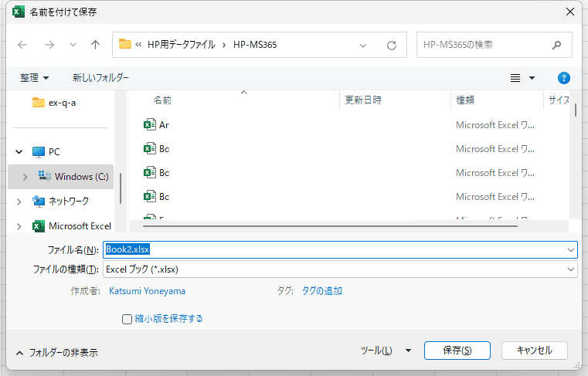Click the file name input field

tap(340, 249)
